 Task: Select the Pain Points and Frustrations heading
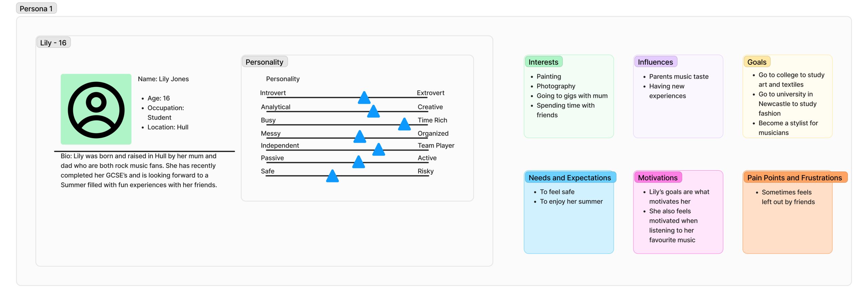click(794, 178)
